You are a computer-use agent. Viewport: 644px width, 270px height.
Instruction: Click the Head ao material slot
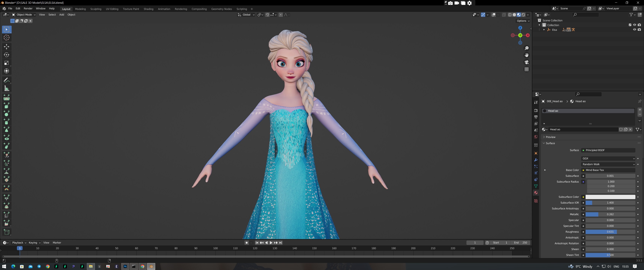coord(588,111)
